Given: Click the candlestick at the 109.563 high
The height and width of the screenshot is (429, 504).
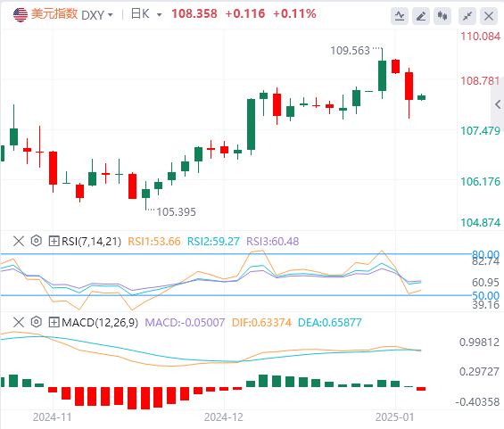Looking at the screenshot, I should [x=382, y=74].
